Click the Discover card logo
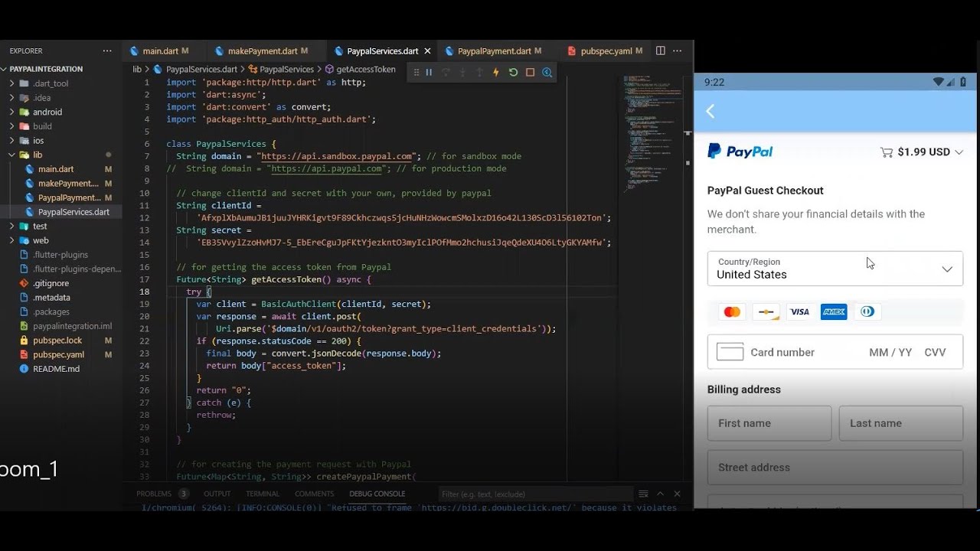The width and height of the screenshot is (980, 551). 766,311
